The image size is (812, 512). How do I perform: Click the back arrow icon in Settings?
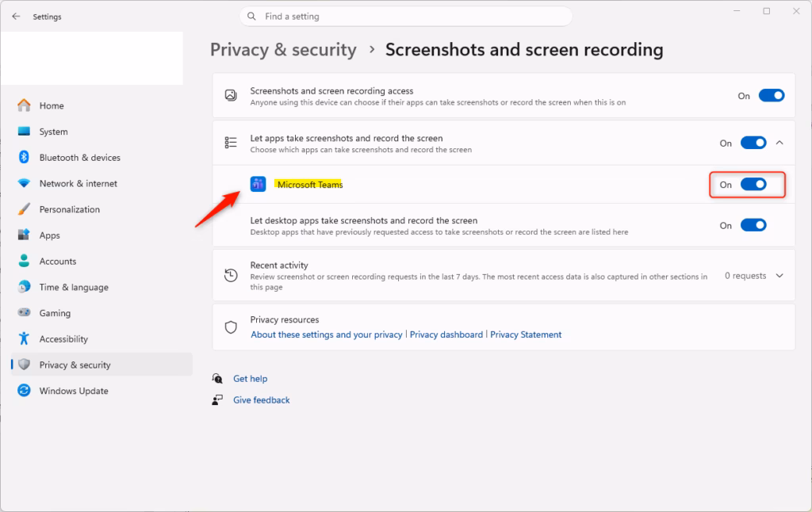pyautogui.click(x=16, y=17)
